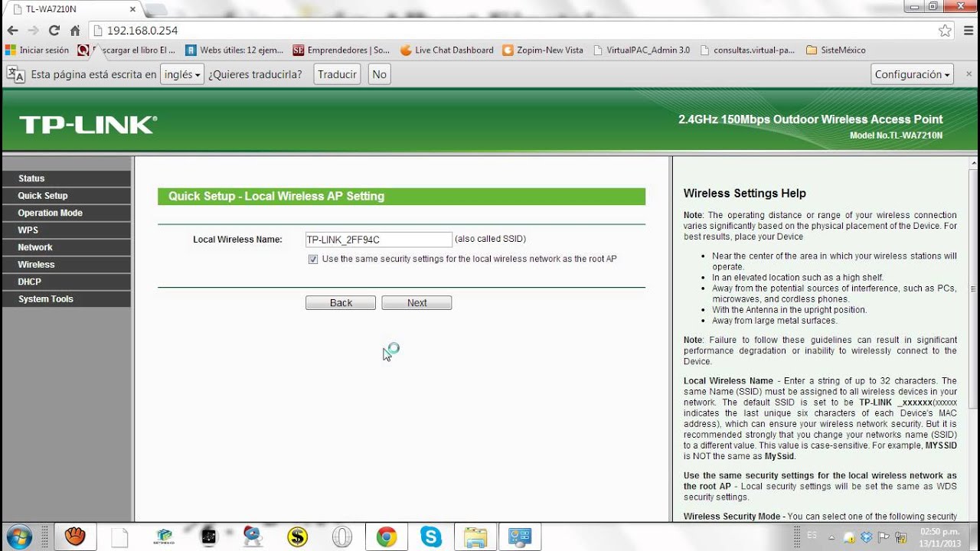Open the consultas.virtual-pa... bookmark
980x551 pixels.
point(748,50)
